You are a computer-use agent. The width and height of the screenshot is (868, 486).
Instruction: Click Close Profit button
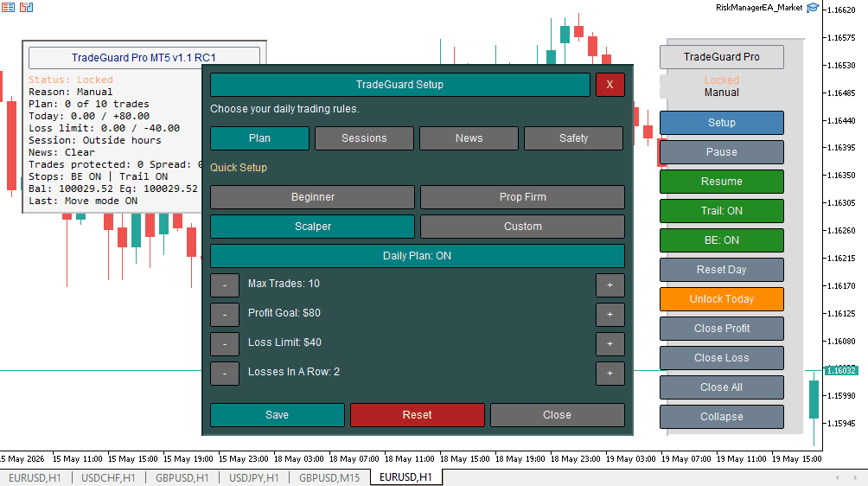click(x=722, y=329)
